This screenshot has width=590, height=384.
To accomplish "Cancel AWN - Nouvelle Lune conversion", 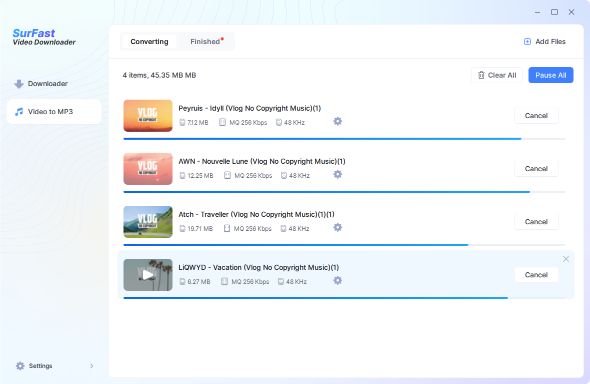I will 536,168.
